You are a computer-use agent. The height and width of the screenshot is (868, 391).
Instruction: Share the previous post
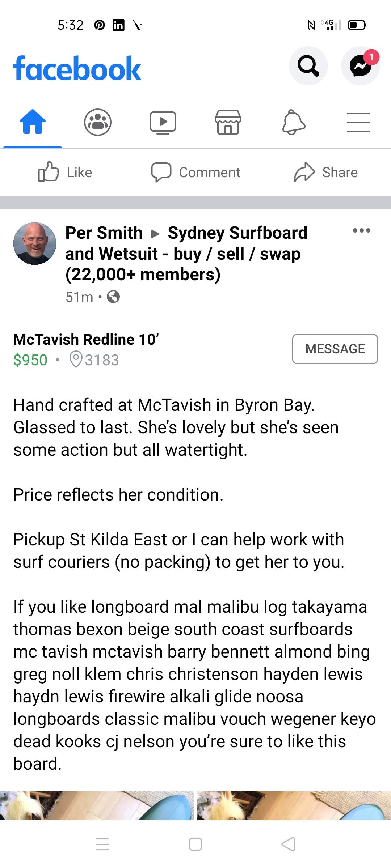coord(325,172)
